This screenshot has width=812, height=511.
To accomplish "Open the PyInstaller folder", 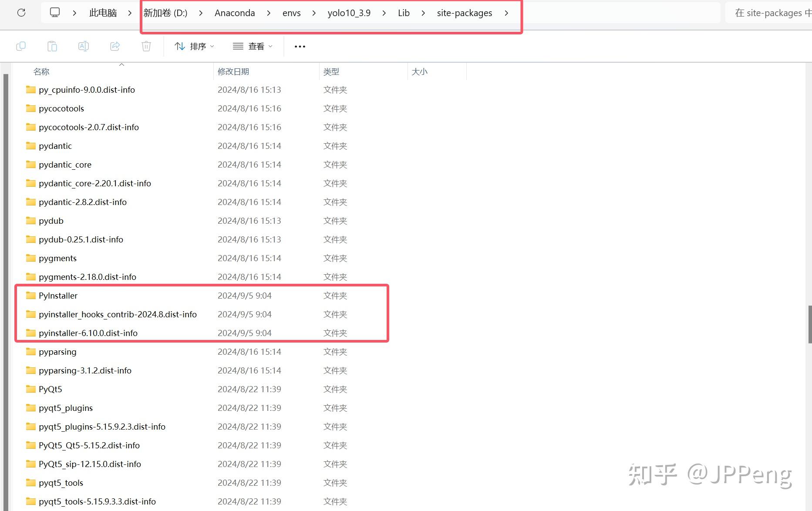I will tap(58, 295).
